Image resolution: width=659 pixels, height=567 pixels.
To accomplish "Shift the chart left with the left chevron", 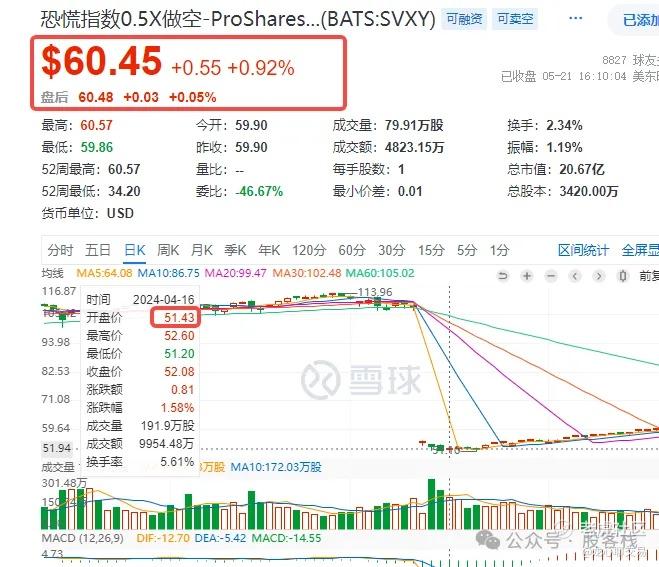I will 575,276.
